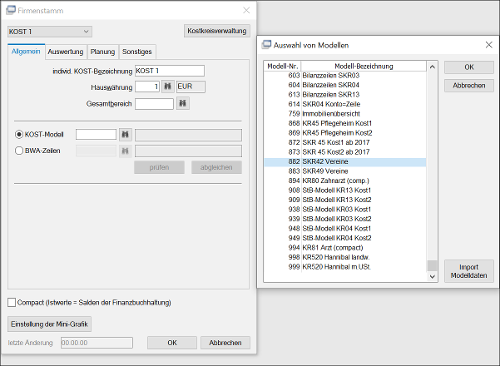Image resolution: width=500 pixels, height=366 pixels.
Task: Close the Auswahl von Modellen dialog
Action: pos(489,45)
